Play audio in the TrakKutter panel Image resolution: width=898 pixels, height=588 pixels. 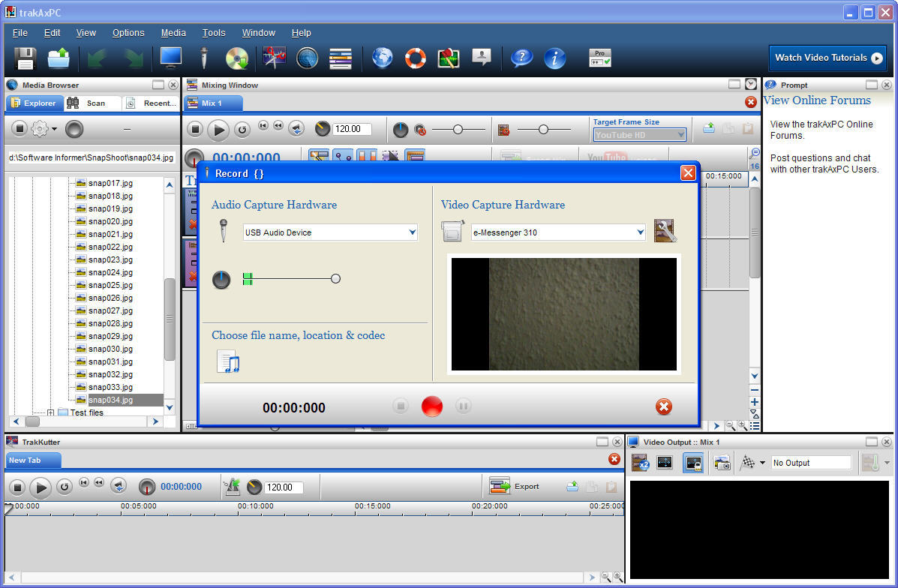pyautogui.click(x=40, y=487)
